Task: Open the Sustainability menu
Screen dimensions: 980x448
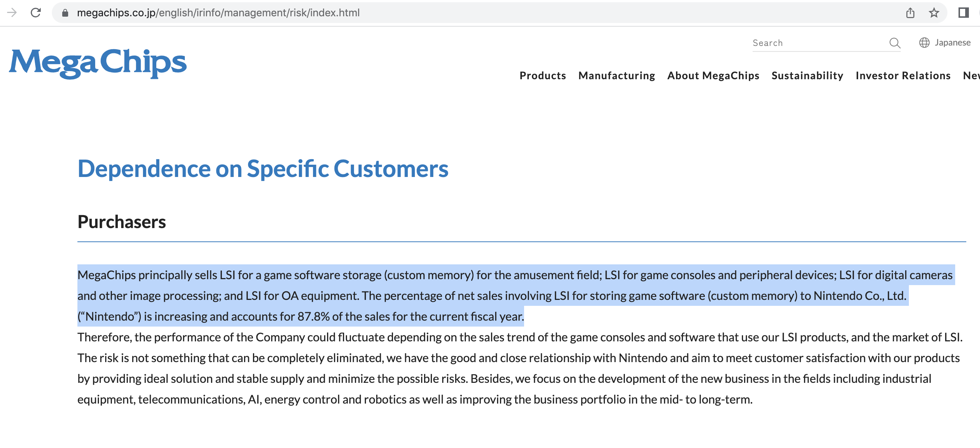Action: tap(807, 76)
